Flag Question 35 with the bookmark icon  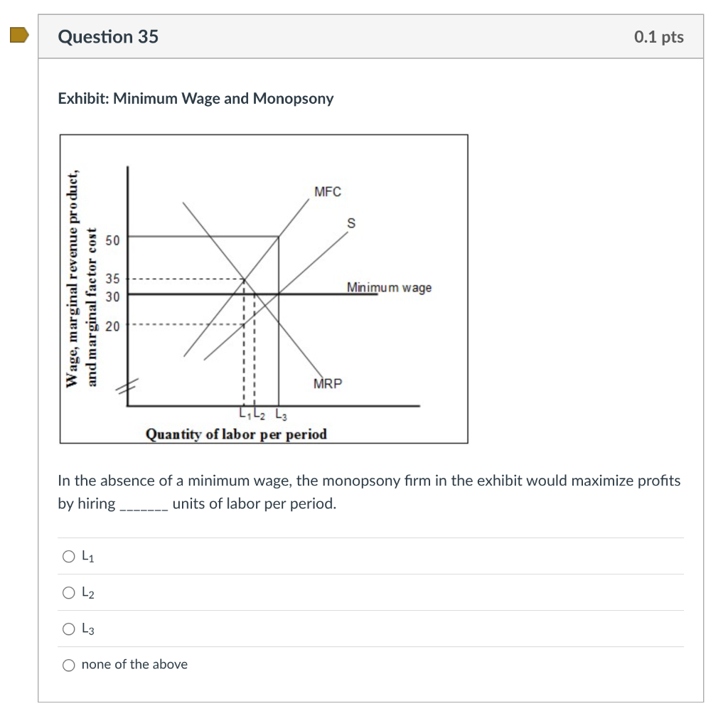point(19,35)
